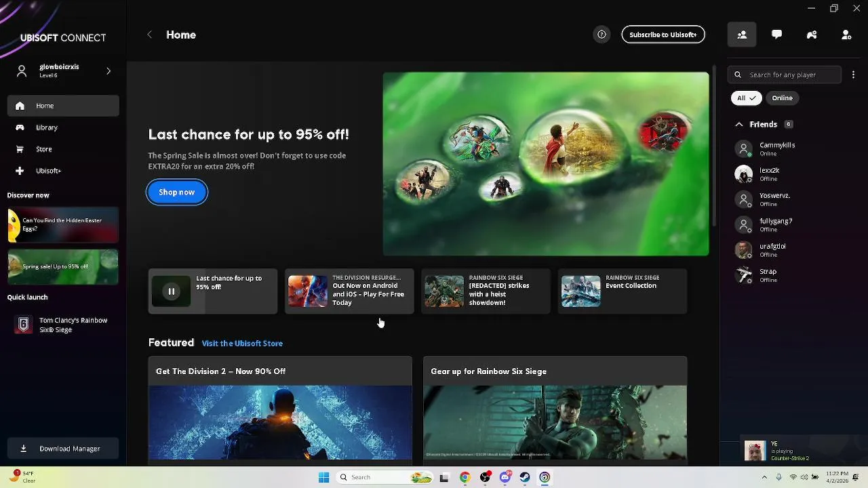The image size is (868, 488).
Task: Go to Home in sidebar
Action: point(63,106)
